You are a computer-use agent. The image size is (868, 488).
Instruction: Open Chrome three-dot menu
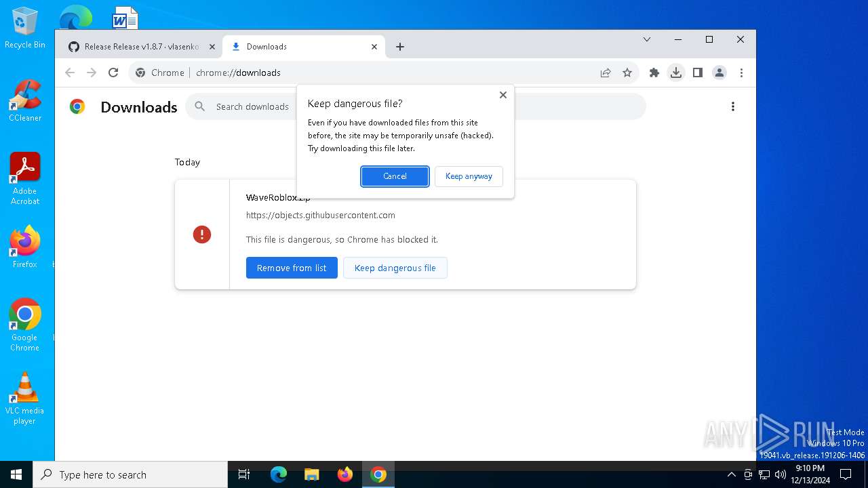(741, 73)
